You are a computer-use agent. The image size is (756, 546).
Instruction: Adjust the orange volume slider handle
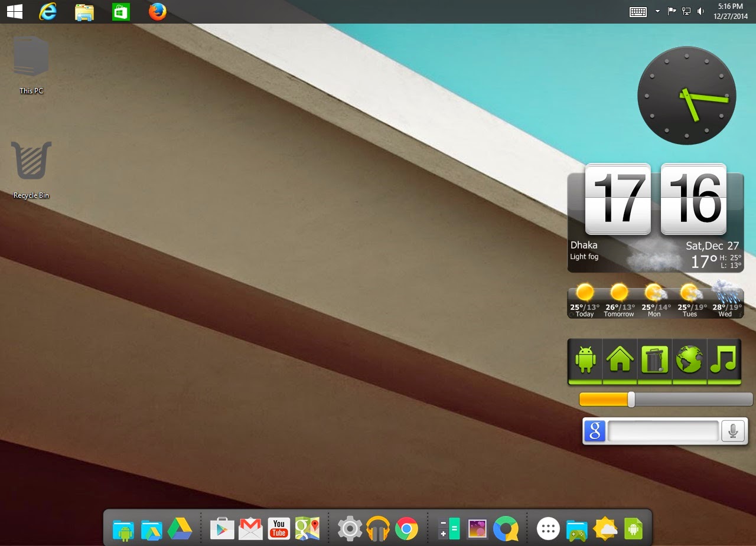click(631, 400)
